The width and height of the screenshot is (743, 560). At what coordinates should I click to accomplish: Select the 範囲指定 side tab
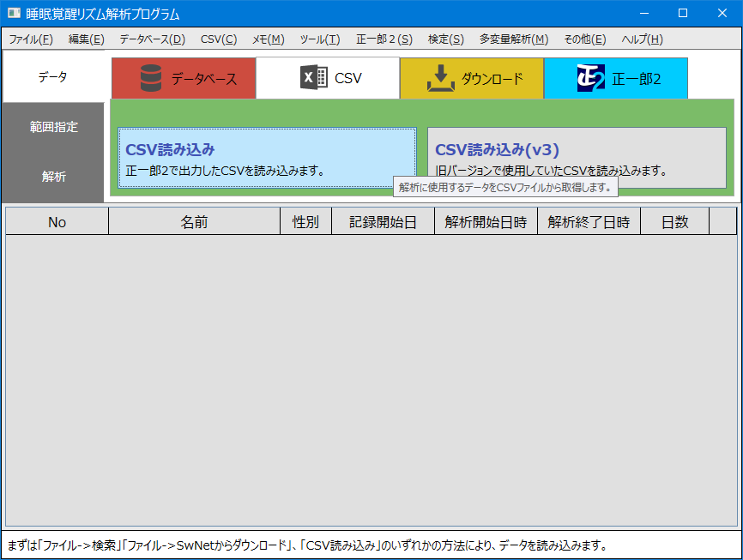pyautogui.click(x=53, y=127)
